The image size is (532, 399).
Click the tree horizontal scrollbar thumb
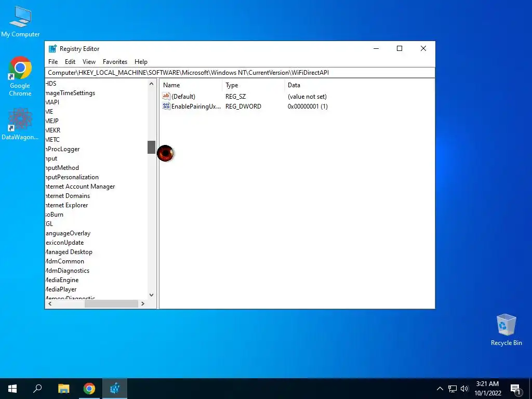click(111, 303)
